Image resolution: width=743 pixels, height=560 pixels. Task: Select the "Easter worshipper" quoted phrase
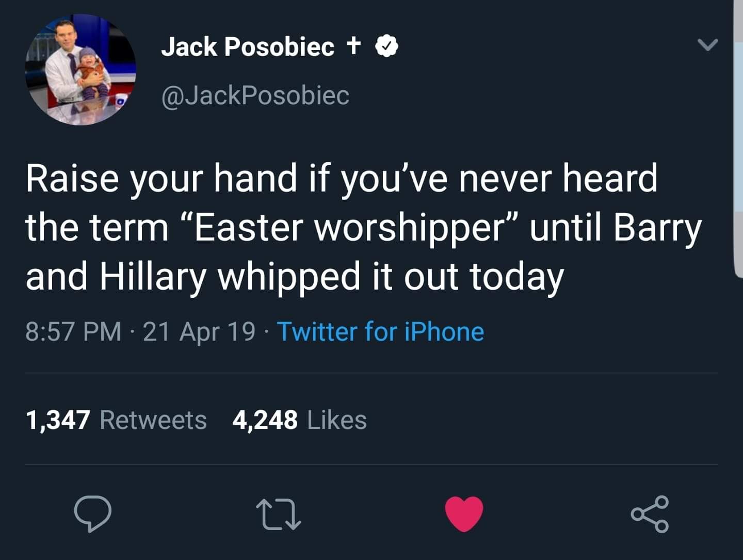pos(350,228)
